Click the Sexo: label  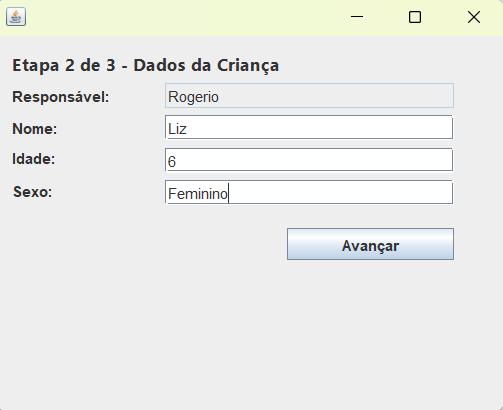click(33, 192)
